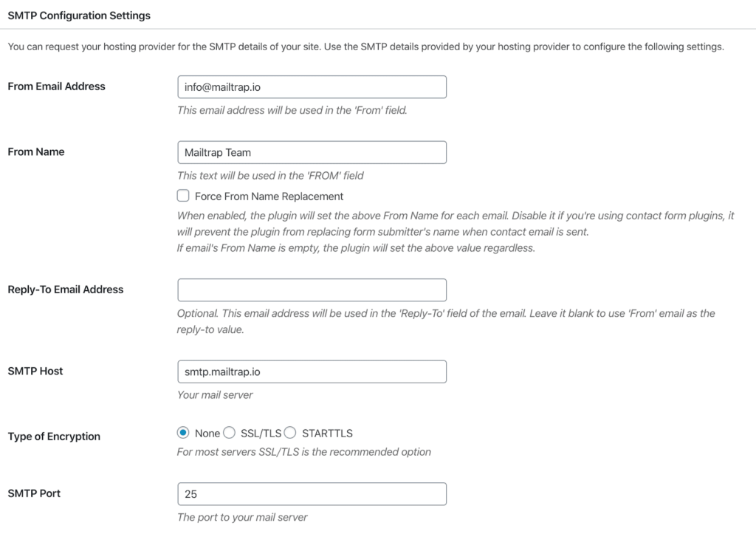Viewport: 756px width, 534px height.
Task: Click the Type of Encryption label
Action: point(53,437)
